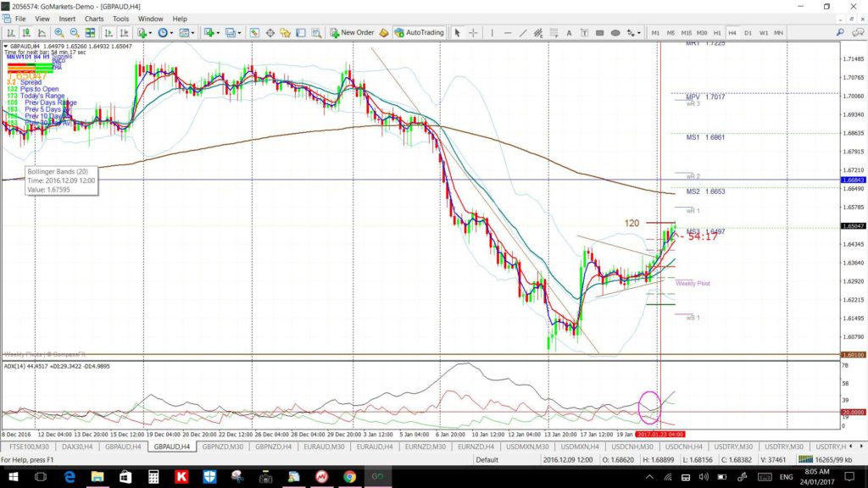
Task: Open the Strategy Tester icon
Action: point(316,33)
